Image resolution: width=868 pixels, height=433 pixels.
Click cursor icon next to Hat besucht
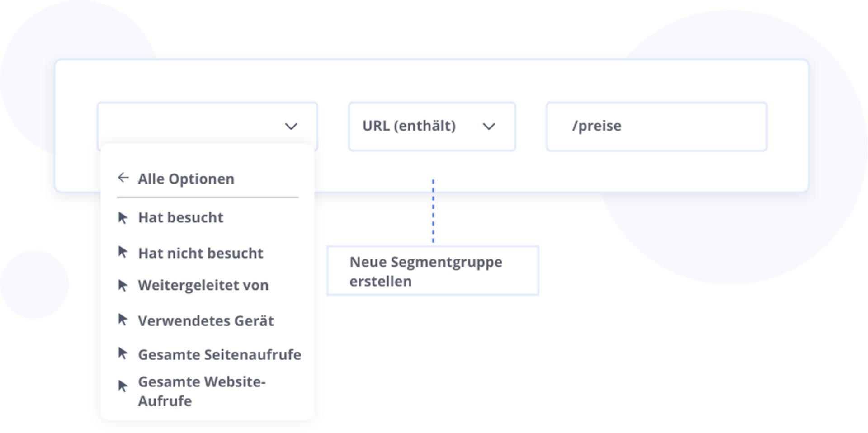tap(123, 218)
